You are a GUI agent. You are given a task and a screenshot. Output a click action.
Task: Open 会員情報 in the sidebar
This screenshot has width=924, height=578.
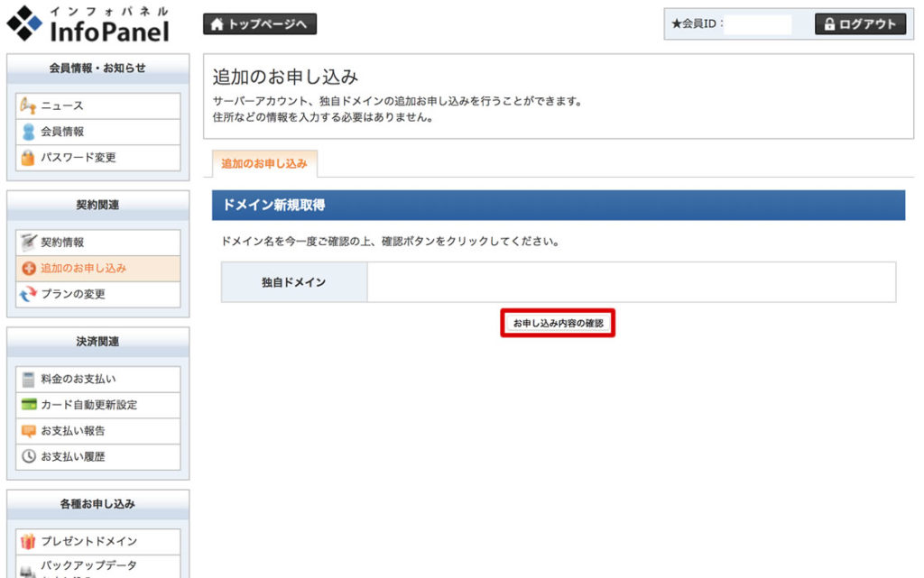coord(97,132)
